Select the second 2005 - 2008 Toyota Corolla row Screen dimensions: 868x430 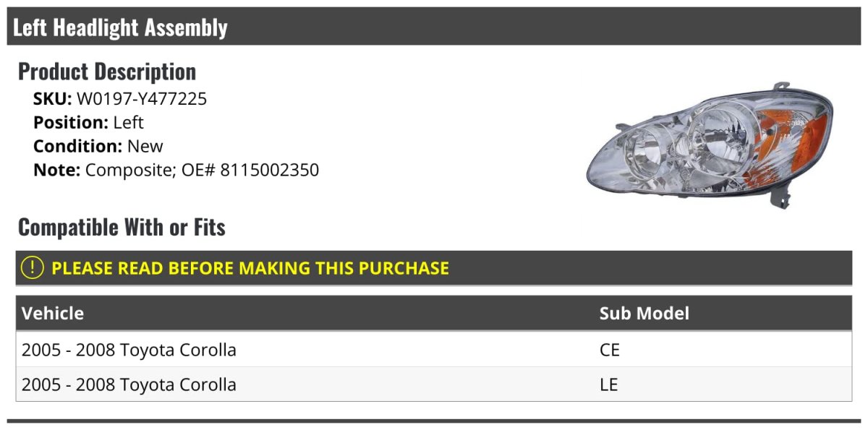click(x=129, y=384)
